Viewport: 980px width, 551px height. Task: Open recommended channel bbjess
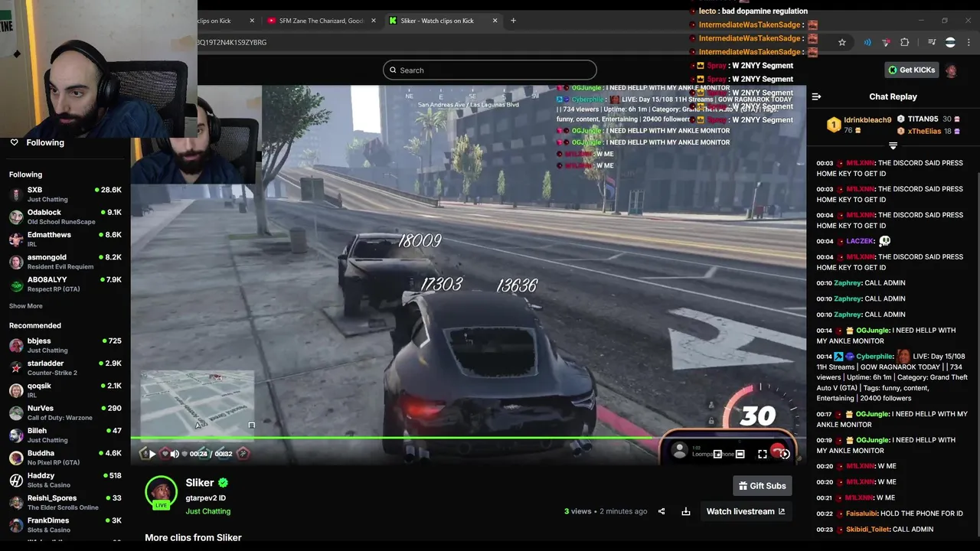[65, 345]
